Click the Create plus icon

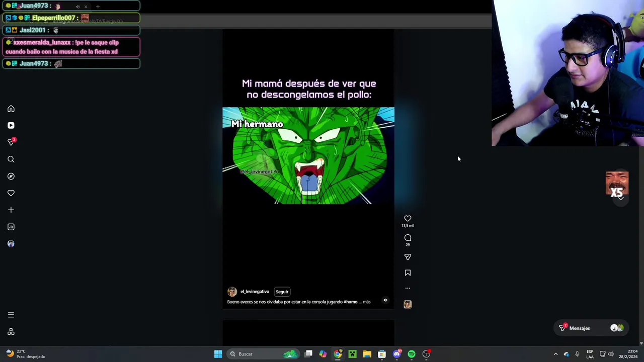(x=11, y=210)
